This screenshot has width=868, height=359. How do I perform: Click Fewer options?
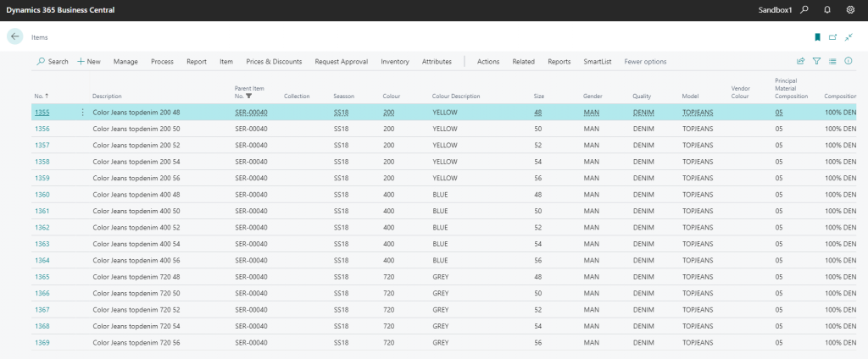pyautogui.click(x=645, y=62)
